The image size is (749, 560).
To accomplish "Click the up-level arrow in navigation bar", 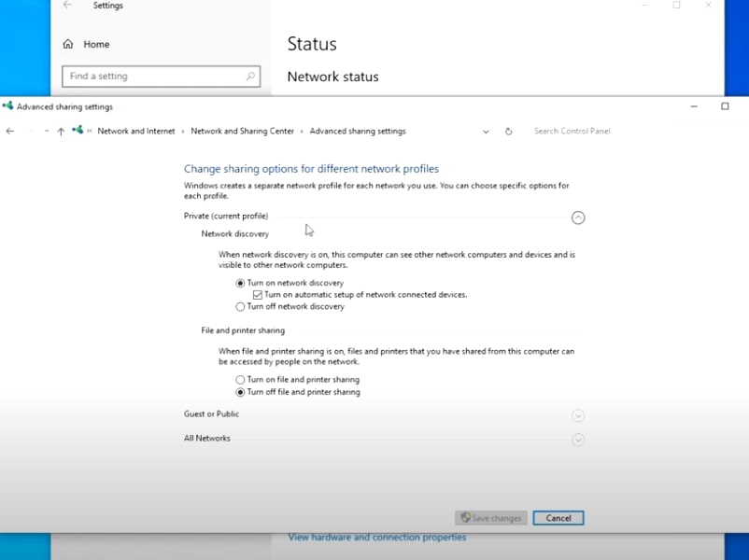I will point(61,132).
